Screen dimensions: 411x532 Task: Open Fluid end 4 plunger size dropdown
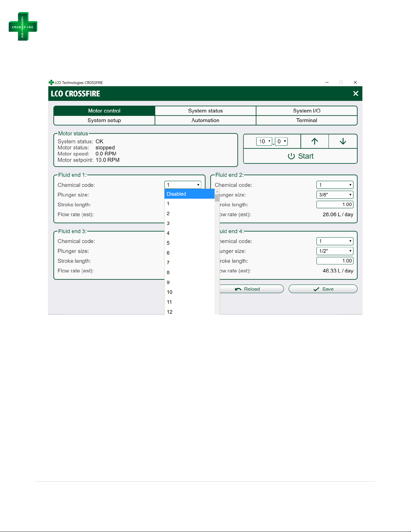(335, 251)
